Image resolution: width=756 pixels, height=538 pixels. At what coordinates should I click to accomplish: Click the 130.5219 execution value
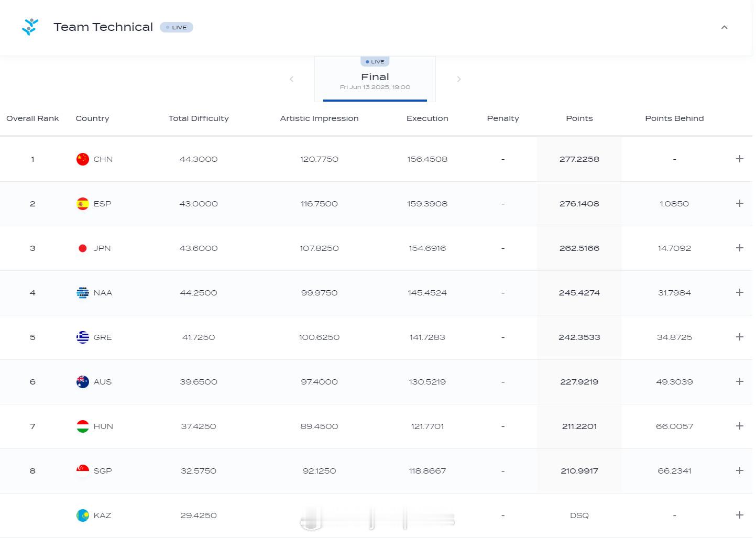click(428, 382)
